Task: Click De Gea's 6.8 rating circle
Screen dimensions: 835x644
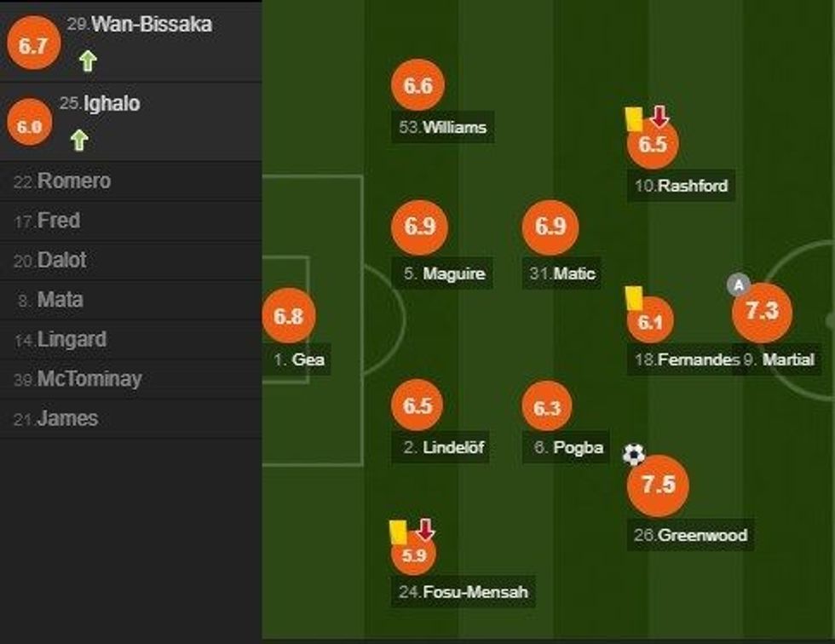Action: click(x=291, y=315)
